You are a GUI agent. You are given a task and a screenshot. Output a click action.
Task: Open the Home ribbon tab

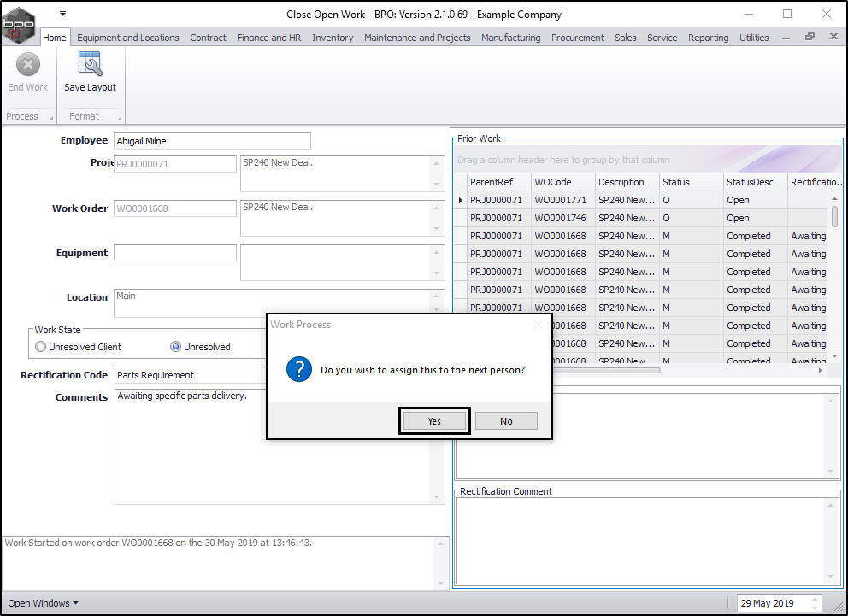tap(55, 38)
